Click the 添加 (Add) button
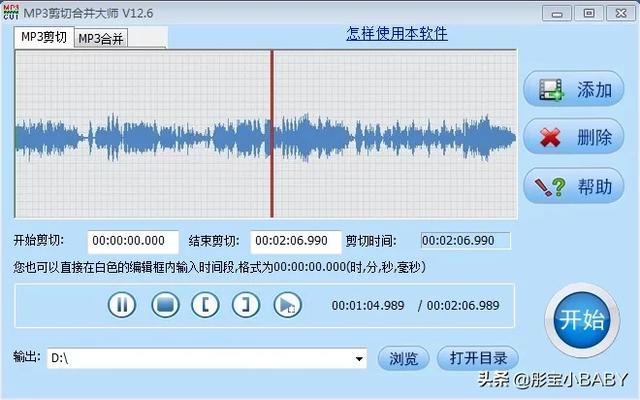This screenshot has height=400, width=640. [x=573, y=89]
